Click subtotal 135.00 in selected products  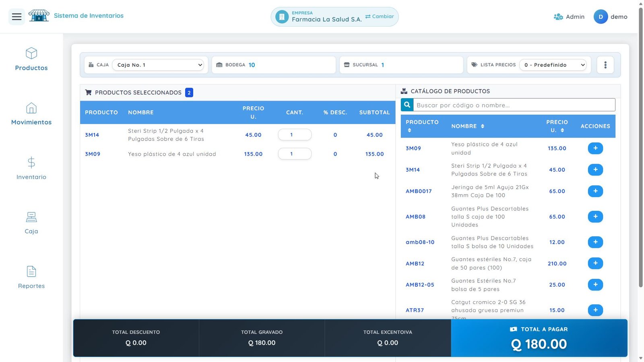coord(374,154)
